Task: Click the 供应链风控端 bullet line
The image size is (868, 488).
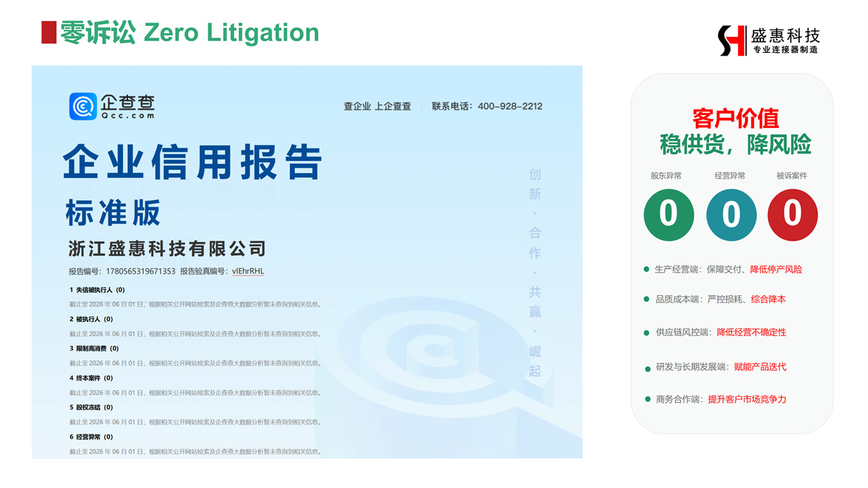Action: point(715,332)
